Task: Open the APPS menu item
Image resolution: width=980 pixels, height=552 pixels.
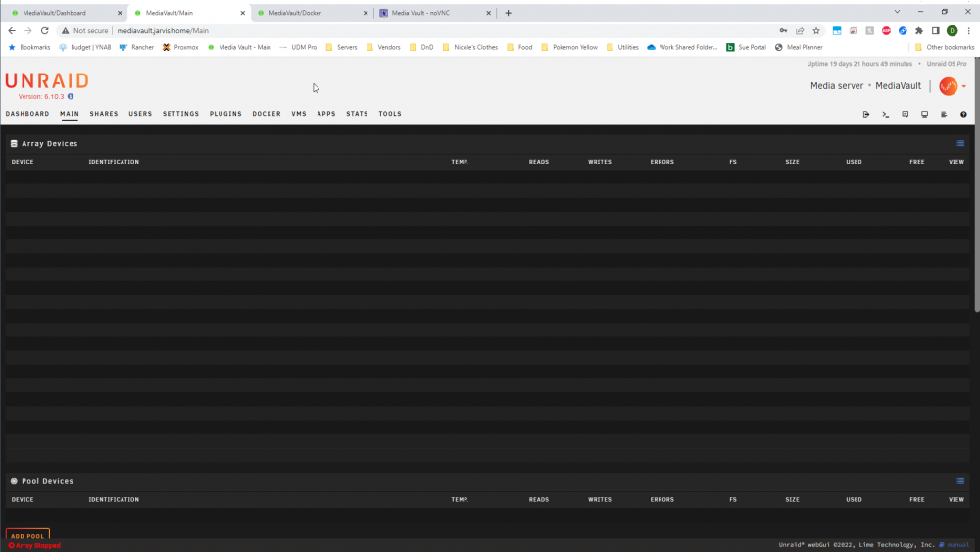Action: (x=326, y=114)
